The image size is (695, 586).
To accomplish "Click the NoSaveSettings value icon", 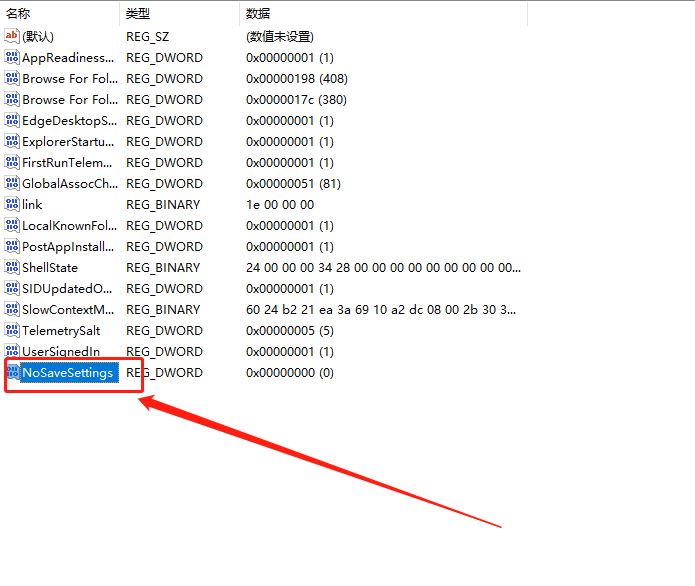I will tap(13, 372).
